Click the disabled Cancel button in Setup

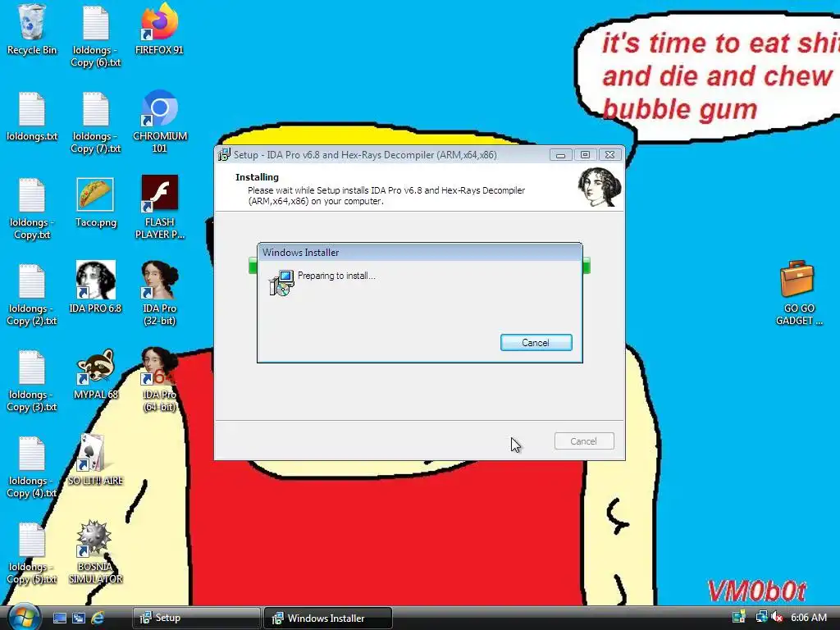(584, 441)
